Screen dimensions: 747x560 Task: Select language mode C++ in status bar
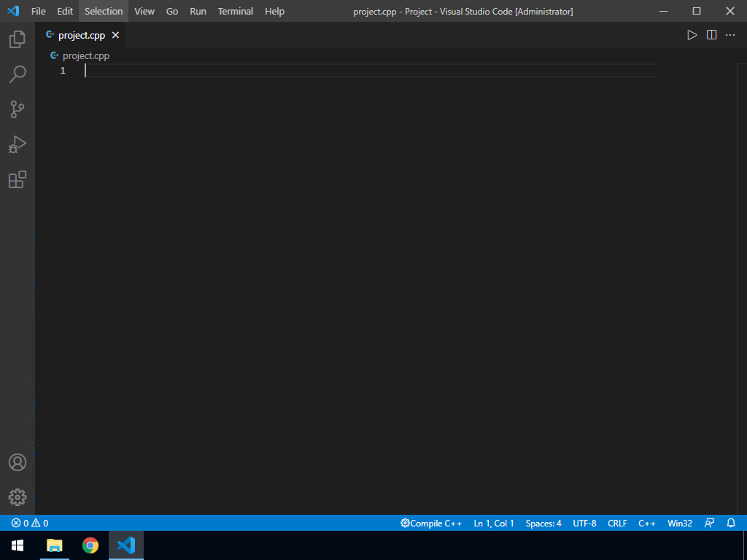coord(647,523)
